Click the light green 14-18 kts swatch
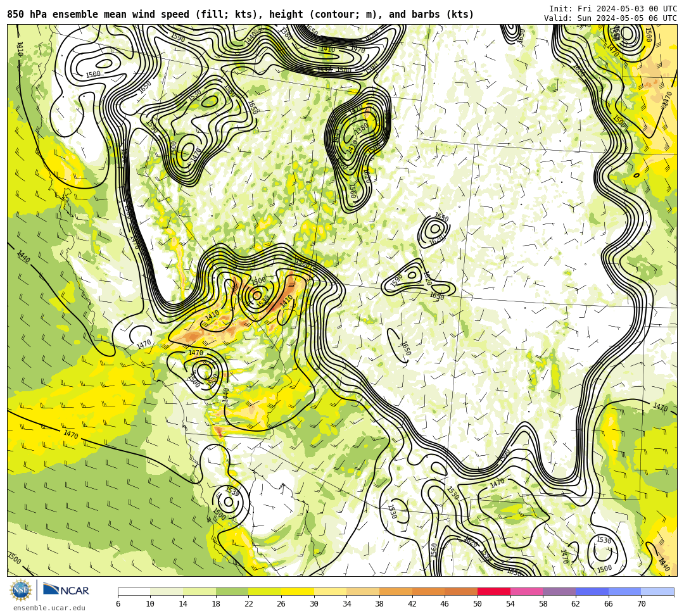The width and height of the screenshot is (684, 616). [x=199, y=591]
